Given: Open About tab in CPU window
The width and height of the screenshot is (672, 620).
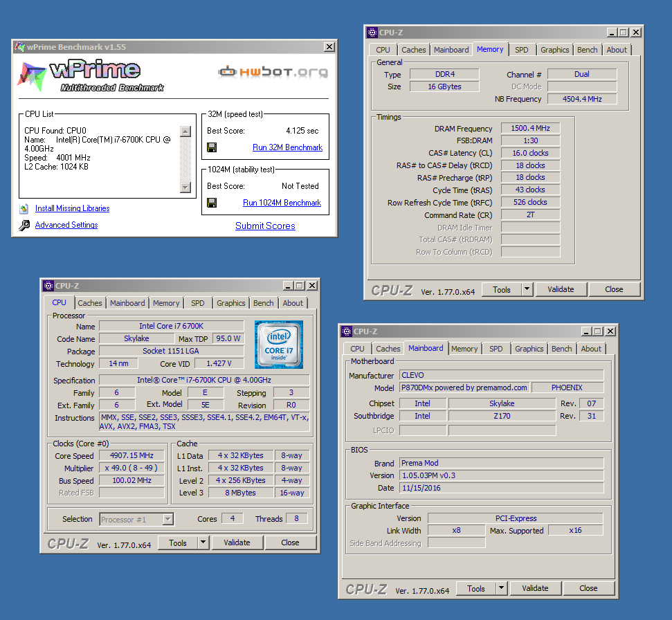Looking at the screenshot, I should [293, 303].
